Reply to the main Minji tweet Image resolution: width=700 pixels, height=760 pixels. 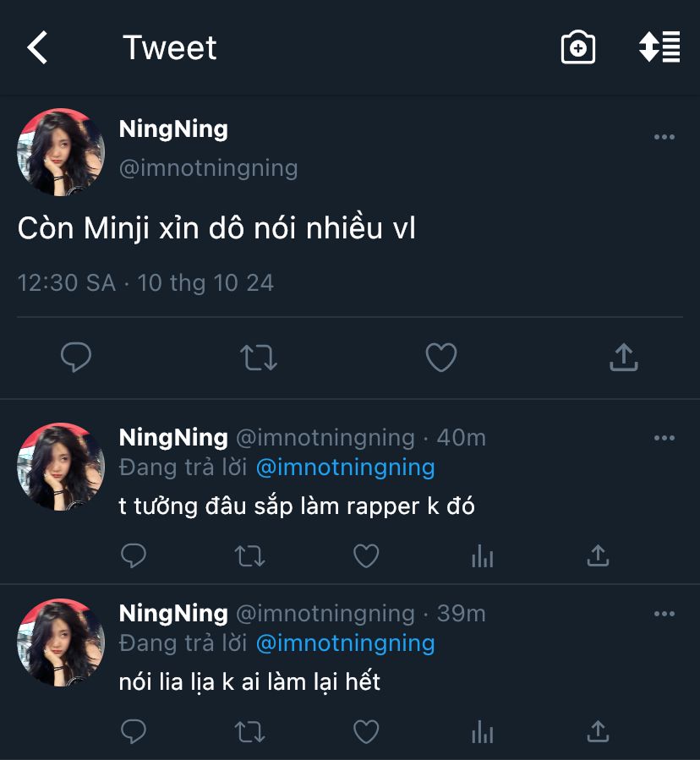click(76, 358)
